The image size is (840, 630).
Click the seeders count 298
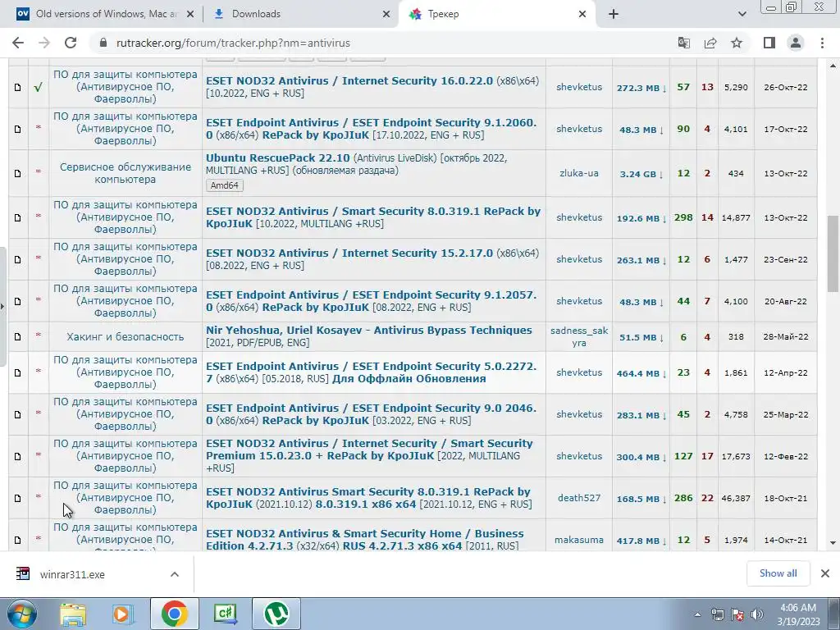(683, 217)
